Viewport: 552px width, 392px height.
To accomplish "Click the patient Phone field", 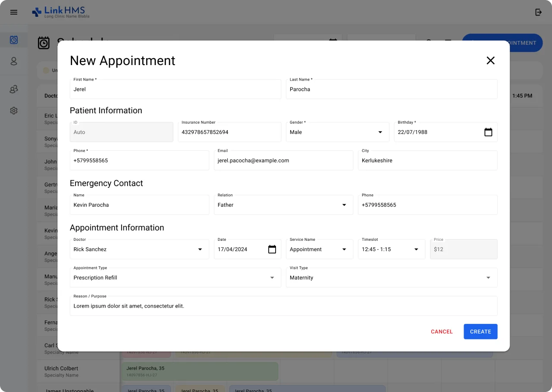I will pos(139,161).
